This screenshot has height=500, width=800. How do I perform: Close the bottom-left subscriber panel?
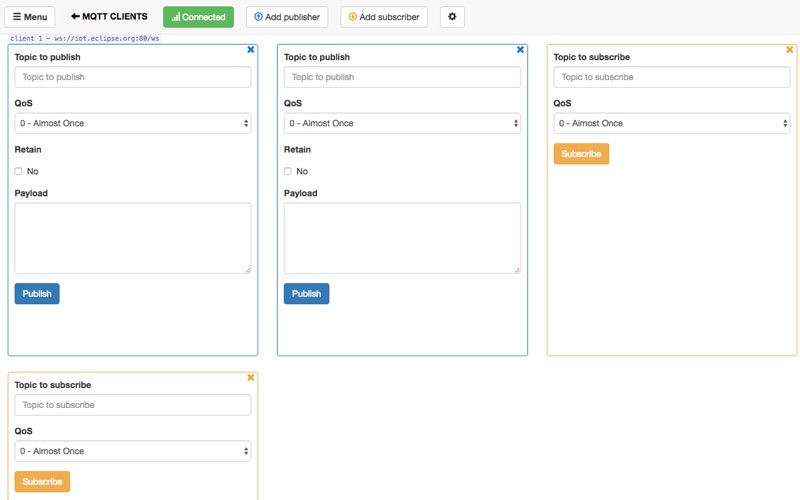(251, 378)
